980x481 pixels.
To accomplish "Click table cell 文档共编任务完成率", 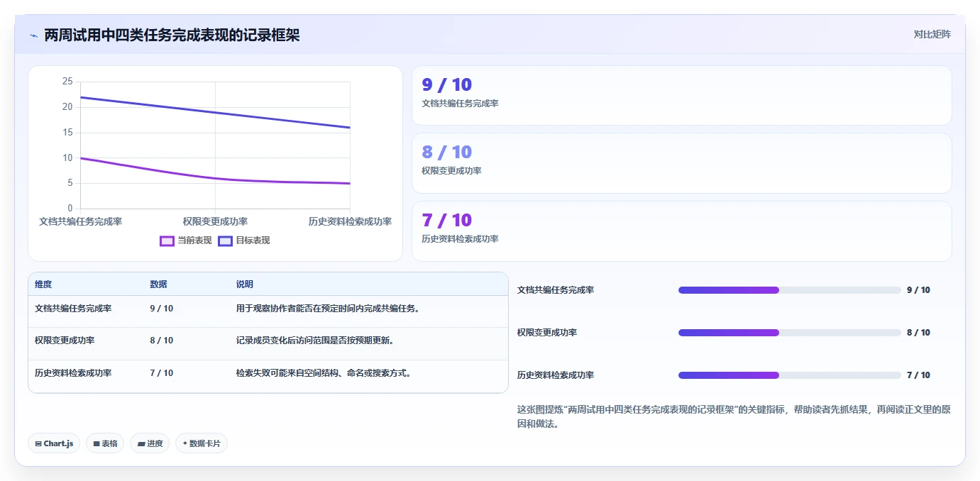I will pos(73,309).
